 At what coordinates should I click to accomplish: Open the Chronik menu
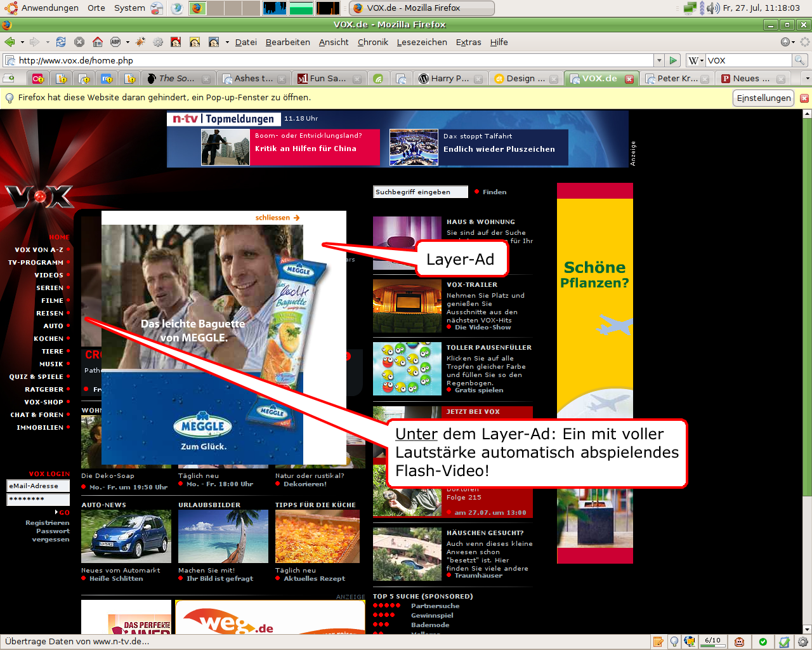[372, 42]
